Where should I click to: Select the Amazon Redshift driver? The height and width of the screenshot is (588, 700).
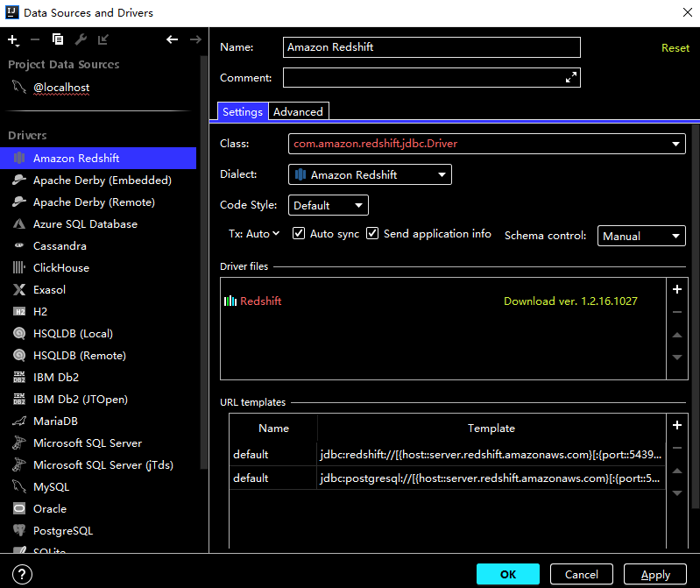click(98, 158)
